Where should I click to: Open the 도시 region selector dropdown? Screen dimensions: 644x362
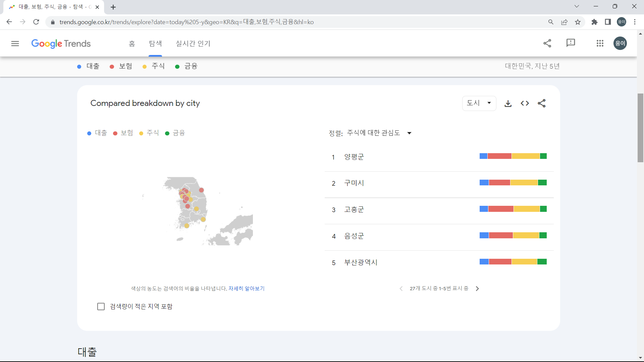479,103
